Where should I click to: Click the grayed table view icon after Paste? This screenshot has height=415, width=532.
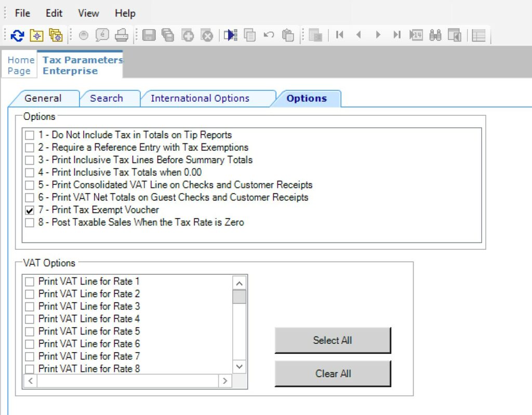click(x=315, y=35)
